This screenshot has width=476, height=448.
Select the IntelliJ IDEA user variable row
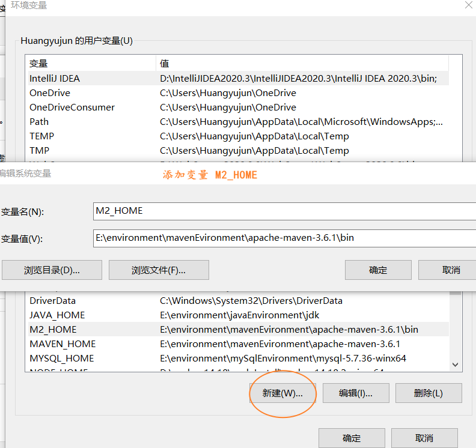239,78
